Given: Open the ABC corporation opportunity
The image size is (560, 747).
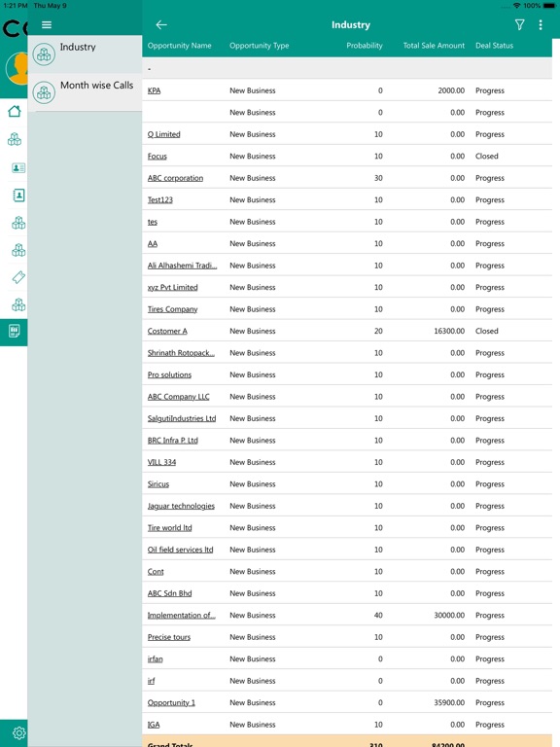Looking at the screenshot, I should tap(175, 178).
